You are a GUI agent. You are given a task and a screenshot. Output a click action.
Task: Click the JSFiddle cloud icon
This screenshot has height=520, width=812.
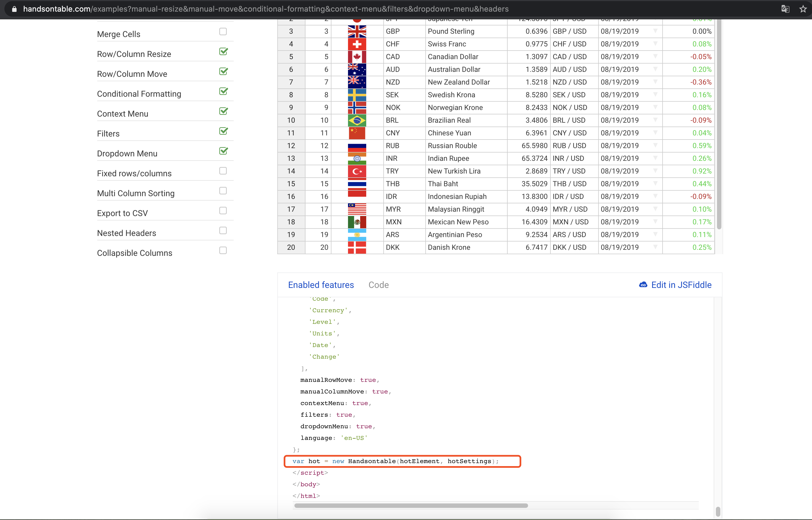(x=643, y=285)
